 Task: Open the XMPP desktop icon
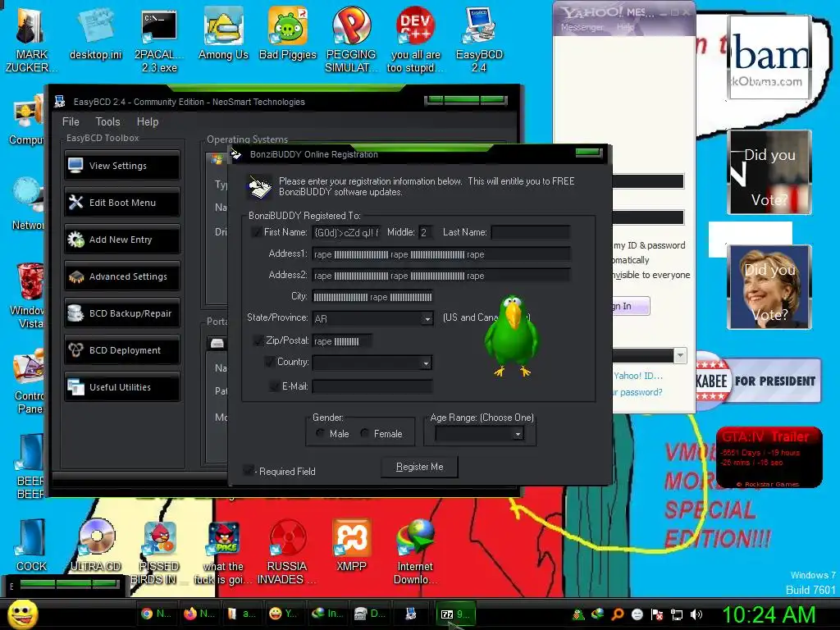click(351, 545)
